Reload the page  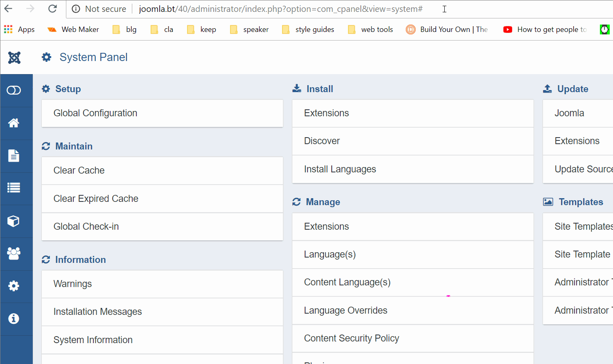(x=52, y=9)
